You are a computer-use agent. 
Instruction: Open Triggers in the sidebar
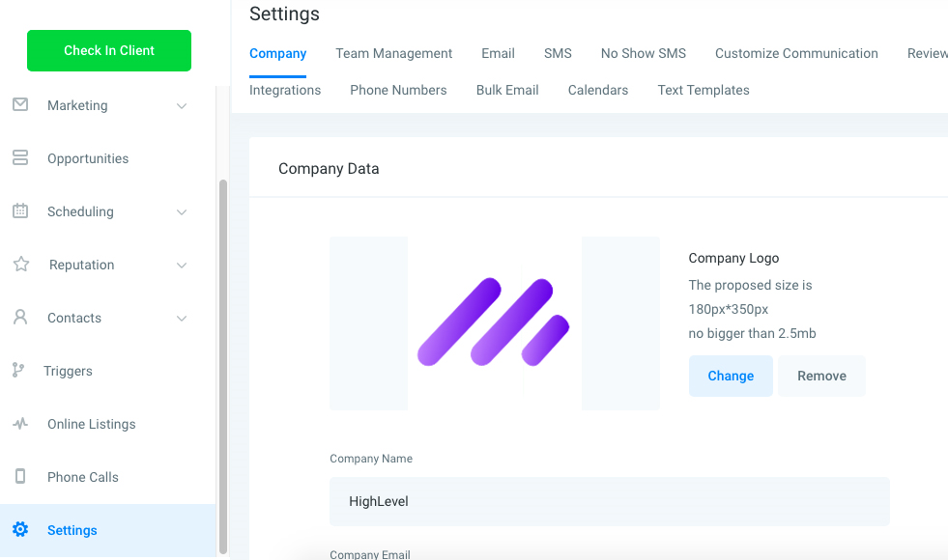[68, 371]
